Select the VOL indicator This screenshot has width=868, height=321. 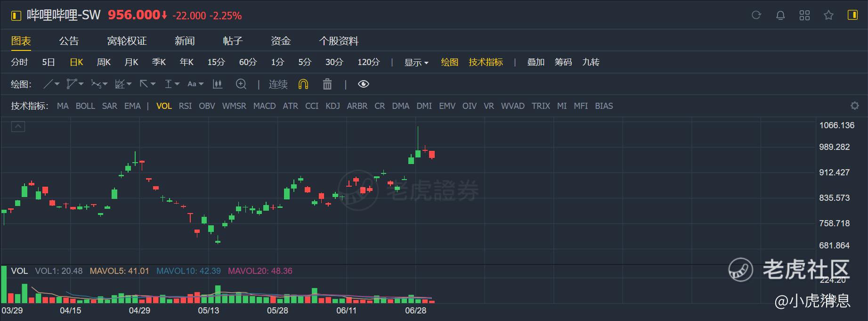(164, 106)
